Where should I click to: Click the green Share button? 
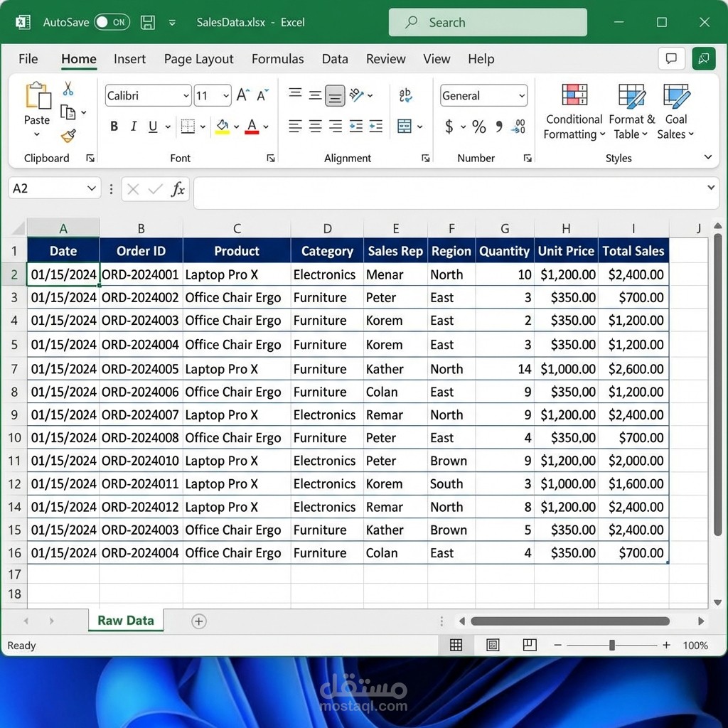704,58
